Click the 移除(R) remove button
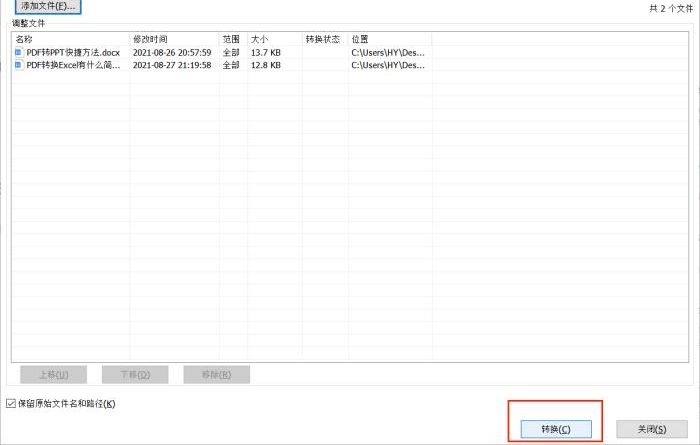The width and height of the screenshot is (700, 445). tap(216, 374)
